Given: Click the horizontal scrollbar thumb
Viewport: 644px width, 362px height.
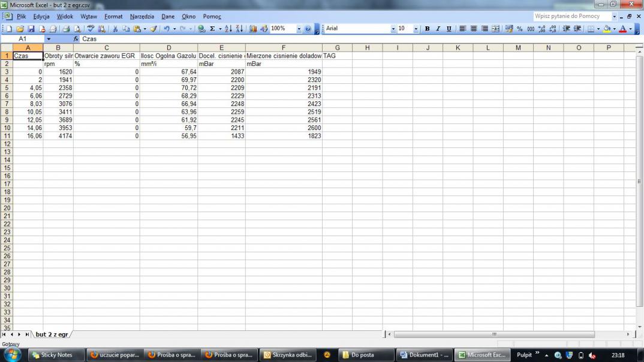Looking at the screenshot, I should pyautogui.click(x=494, y=334).
